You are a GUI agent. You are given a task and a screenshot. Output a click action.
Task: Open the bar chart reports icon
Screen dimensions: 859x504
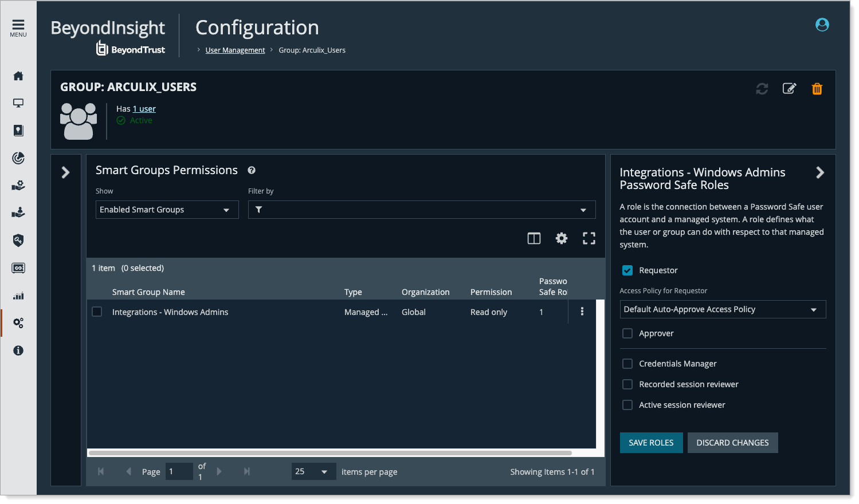pos(18,296)
